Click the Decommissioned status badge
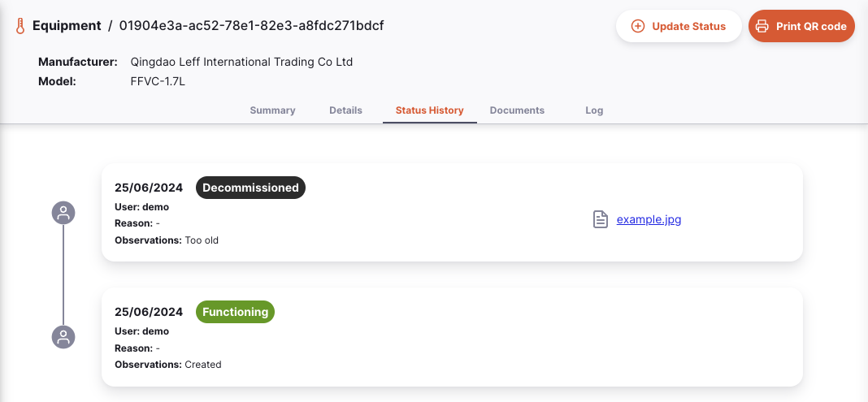The height and width of the screenshot is (402, 868). pos(250,188)
